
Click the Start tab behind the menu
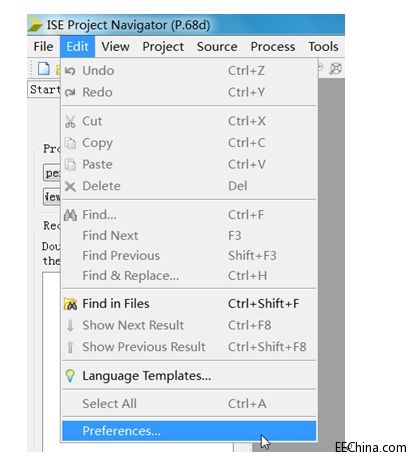(44, 89)
